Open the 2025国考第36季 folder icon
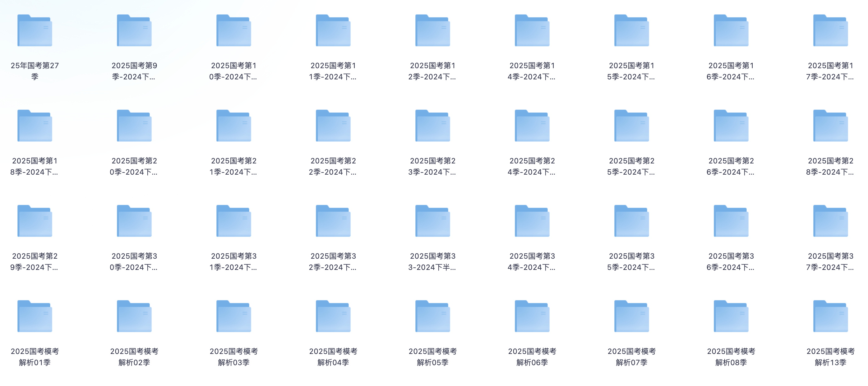The image size is (868, 386). click(x=731, y=221)
